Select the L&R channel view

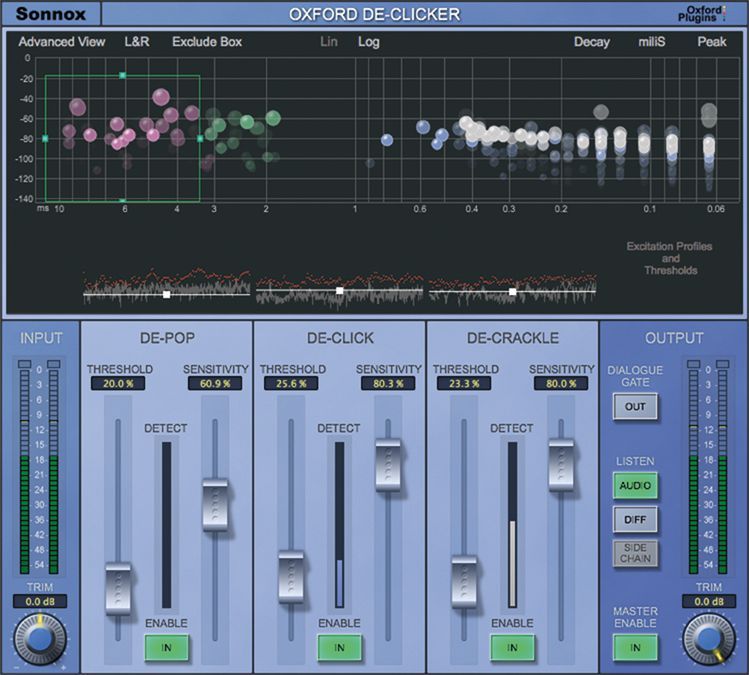coord(138,42)
